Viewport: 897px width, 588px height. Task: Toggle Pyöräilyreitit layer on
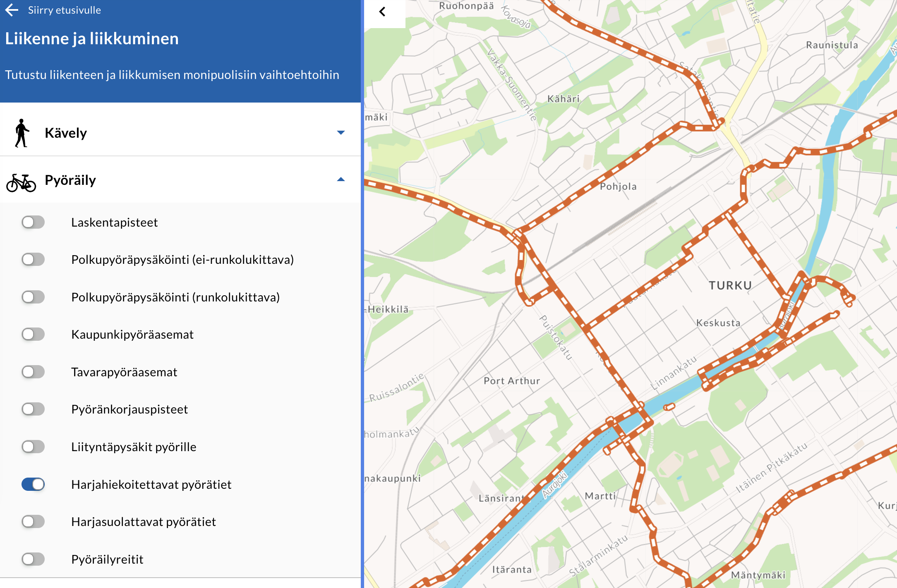33,559
